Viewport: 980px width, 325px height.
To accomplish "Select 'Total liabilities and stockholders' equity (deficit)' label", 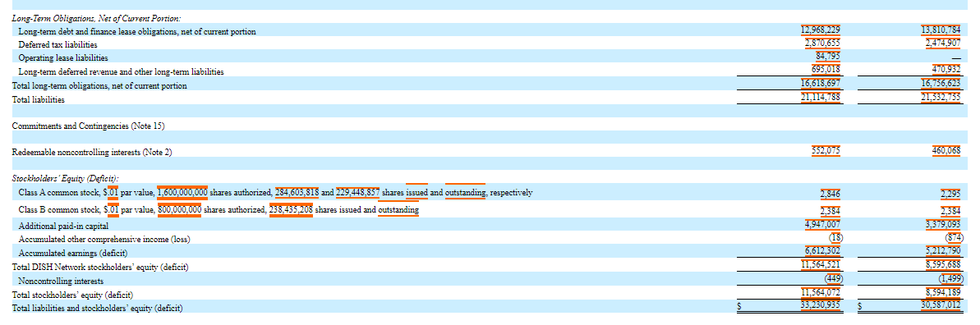I will point(98,308).
